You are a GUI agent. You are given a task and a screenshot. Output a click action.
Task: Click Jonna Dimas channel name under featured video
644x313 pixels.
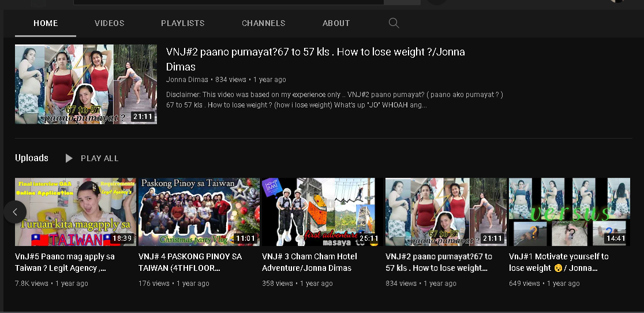[188, 80]
